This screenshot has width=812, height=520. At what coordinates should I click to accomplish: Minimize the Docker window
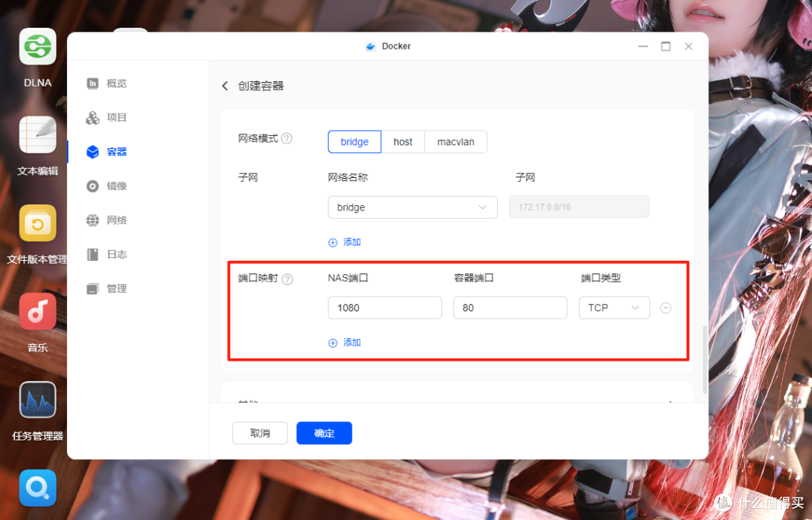point(643,47)
